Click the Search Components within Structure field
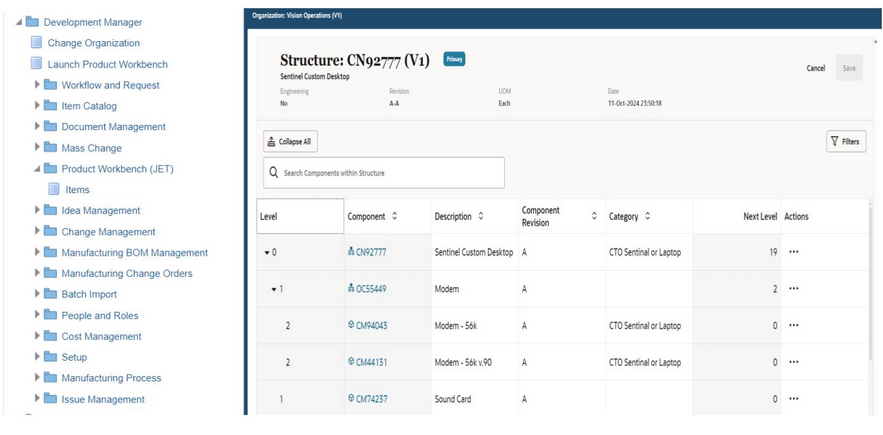The image size is (883, 435). coord(384,173)
